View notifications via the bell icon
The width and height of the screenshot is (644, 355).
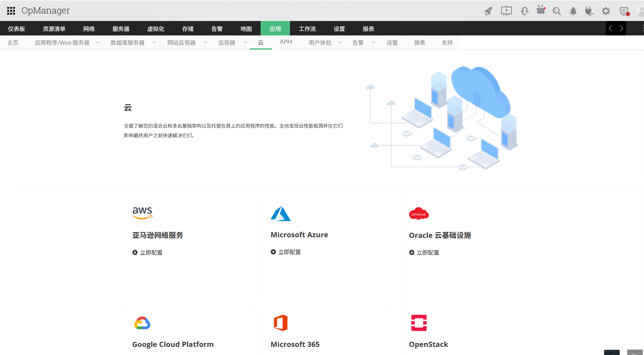click(x=573, y=11)
